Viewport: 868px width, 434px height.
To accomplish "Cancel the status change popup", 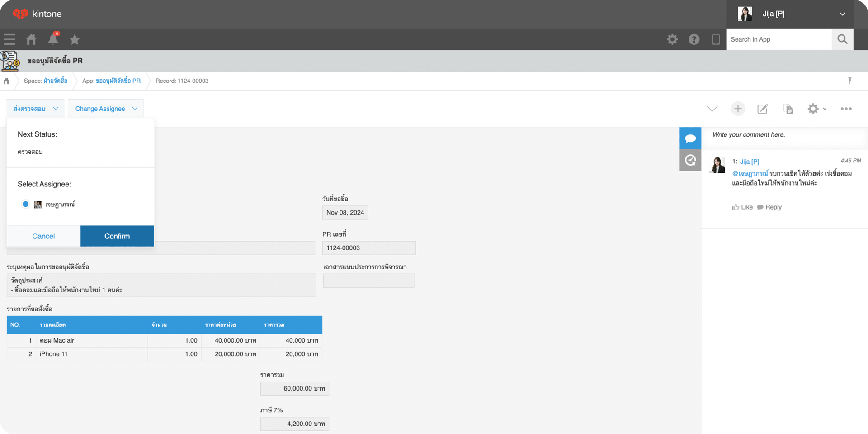I will pyautogui.click(x=43, y=236).
